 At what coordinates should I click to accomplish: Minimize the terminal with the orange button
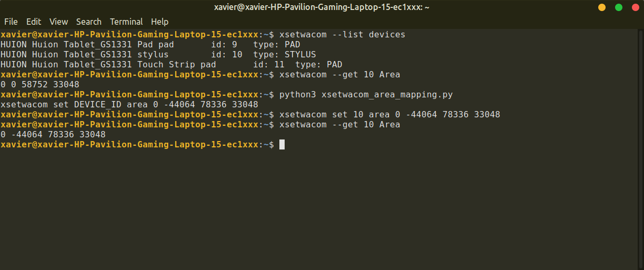(x=602, y=7)
